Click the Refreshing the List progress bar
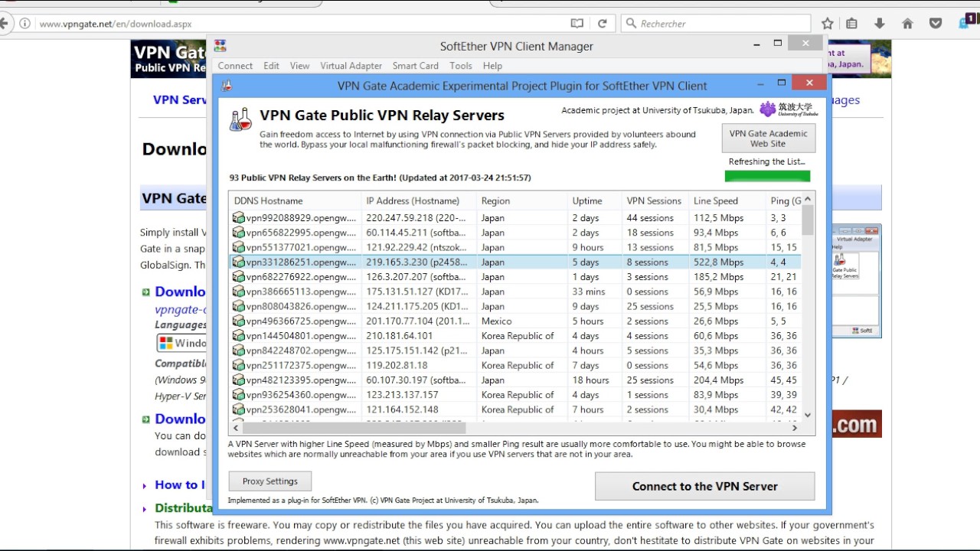Viewport: 980px width, 551px height. (767, 176)
